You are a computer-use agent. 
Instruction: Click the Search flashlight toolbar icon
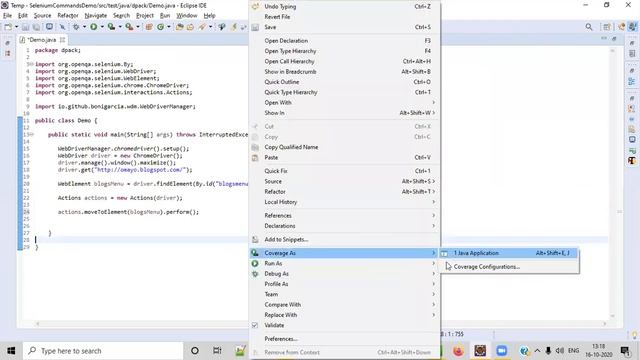202,27
